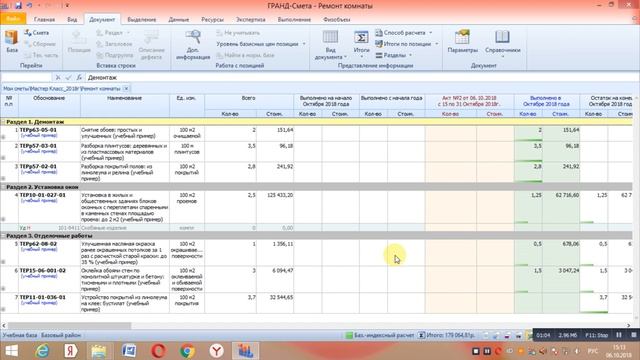640x360 pixels.
Task: Switch to the Вид ribbon tab
Action: pos(72,19)
